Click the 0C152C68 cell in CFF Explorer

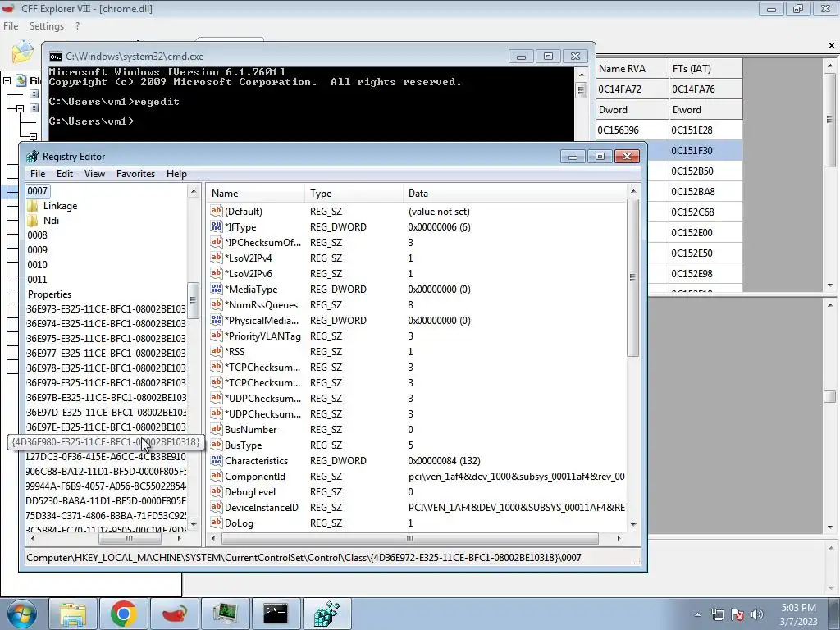point(706,212)
